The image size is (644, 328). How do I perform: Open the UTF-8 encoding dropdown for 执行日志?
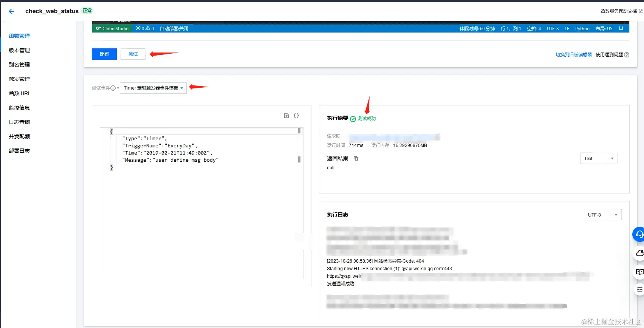603,215
